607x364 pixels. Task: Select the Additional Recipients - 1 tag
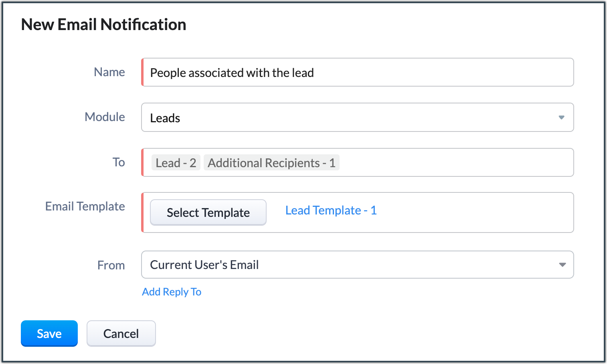(x=271, y=163)
